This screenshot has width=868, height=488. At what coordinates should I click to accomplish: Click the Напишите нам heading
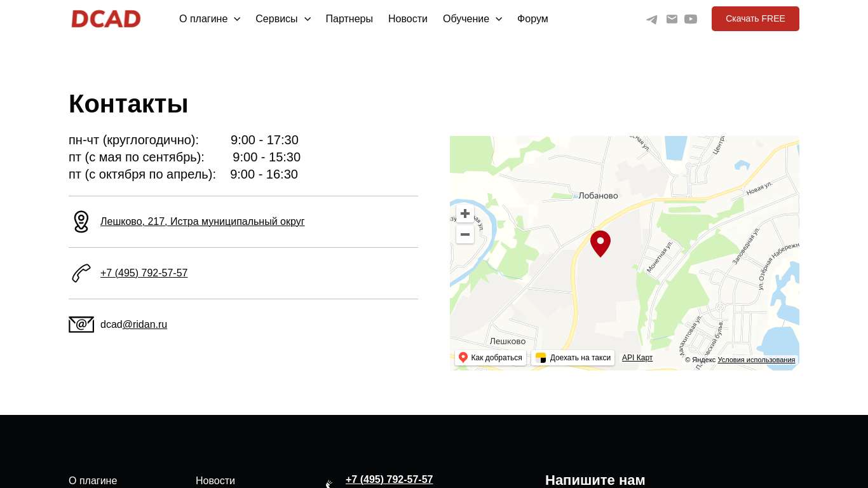pyautogui.click(x=595, y=480)
